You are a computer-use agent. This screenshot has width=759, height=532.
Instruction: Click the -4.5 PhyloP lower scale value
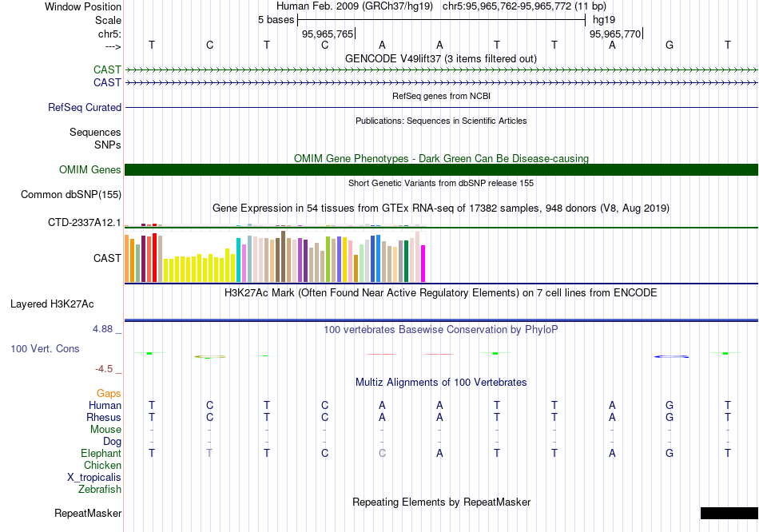[104, 369]
